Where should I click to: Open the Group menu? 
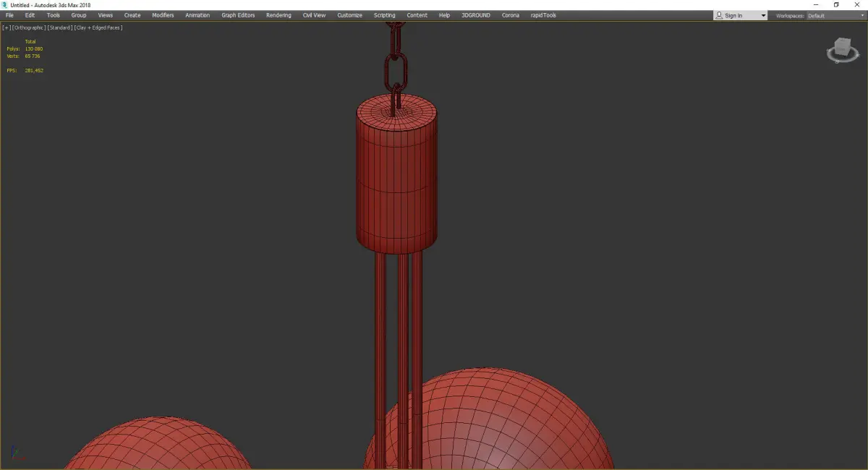click(79, 15)
